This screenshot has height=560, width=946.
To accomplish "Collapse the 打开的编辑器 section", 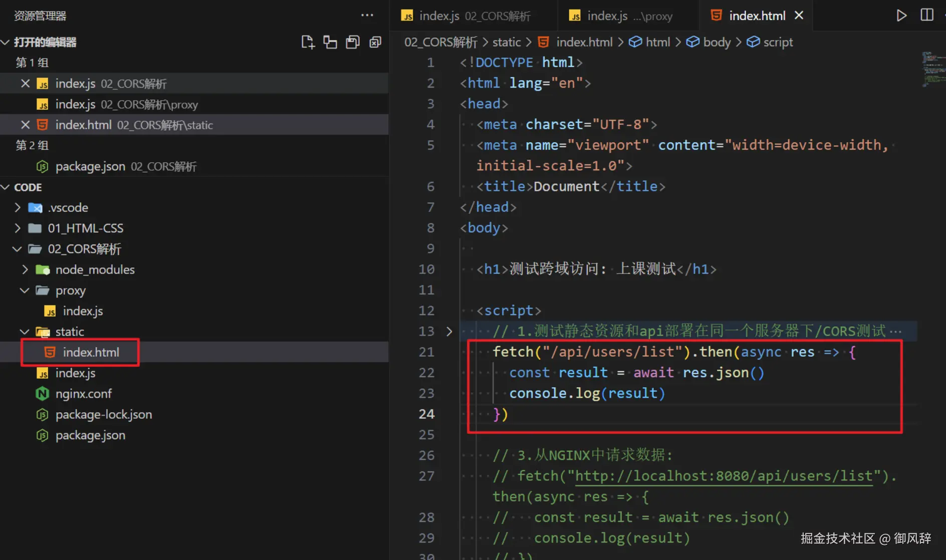I will point(6,42).
